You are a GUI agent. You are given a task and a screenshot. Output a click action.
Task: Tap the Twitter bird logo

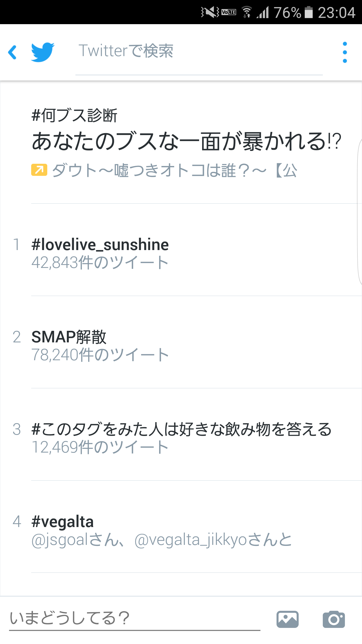tap(42, 52)
